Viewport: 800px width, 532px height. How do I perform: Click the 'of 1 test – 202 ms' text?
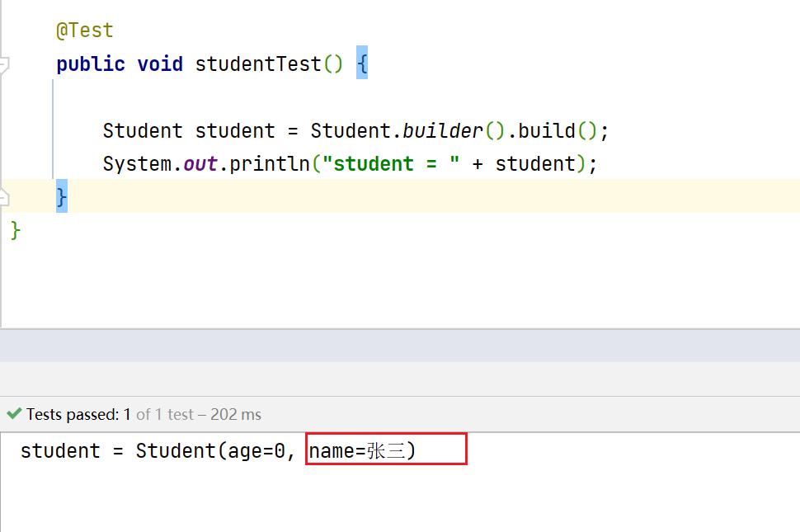coord(198,414)
